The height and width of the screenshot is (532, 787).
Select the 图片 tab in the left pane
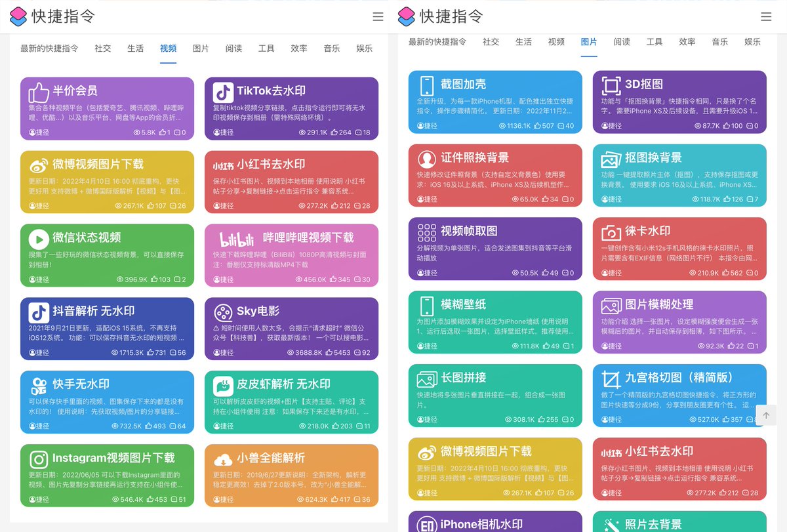pos(201,49)
